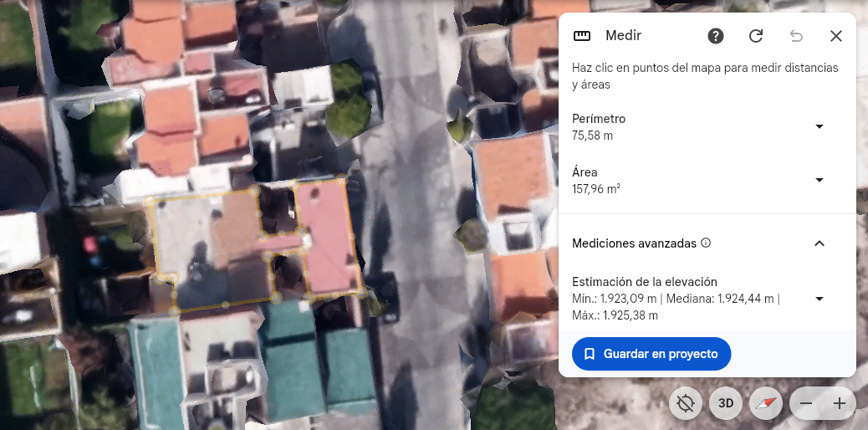868x430 pixels.
Task: Toggle location tracking icon on the map
Action: 686,403
